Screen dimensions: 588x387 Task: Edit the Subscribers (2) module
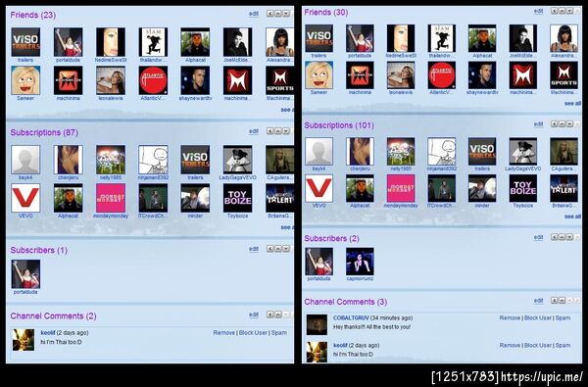[x=538, y=237]
